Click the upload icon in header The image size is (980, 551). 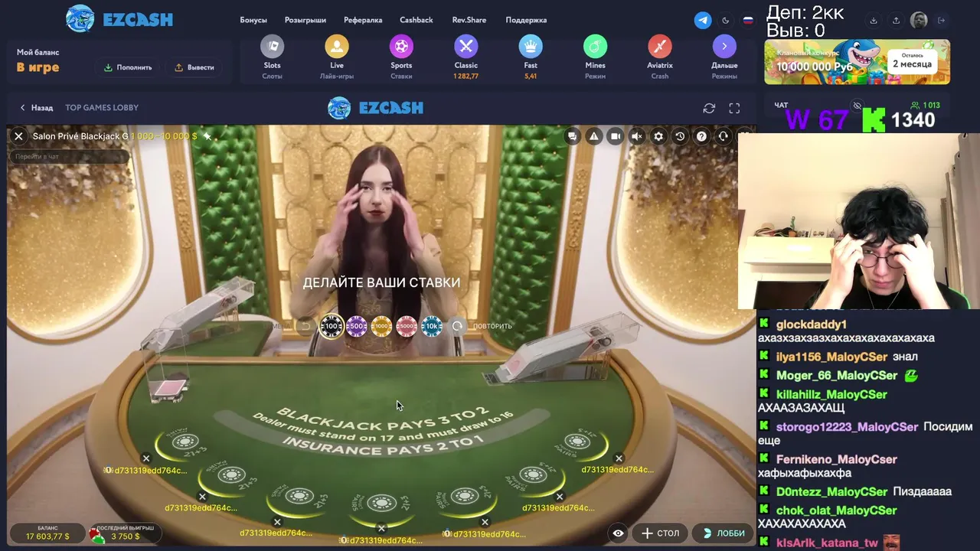click(x=896, y=21)
